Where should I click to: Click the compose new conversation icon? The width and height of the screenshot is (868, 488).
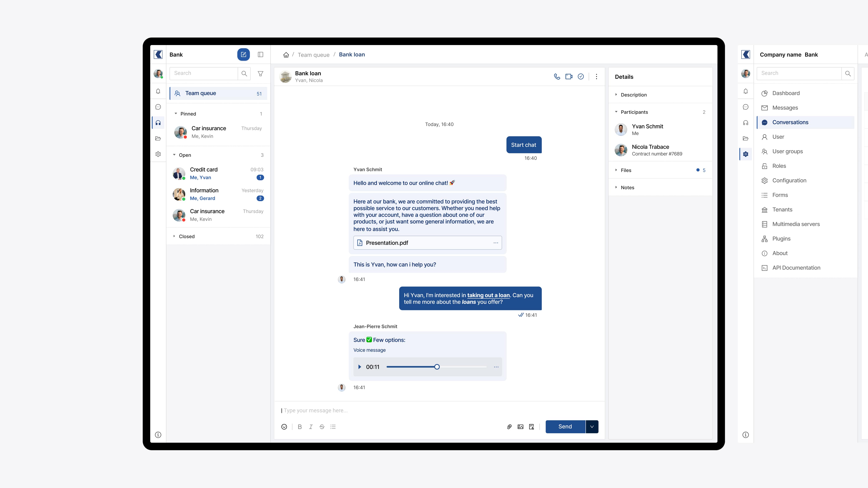(243, 55)
